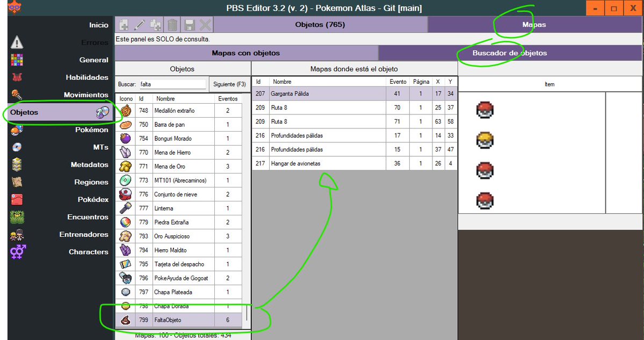The image size is (644, 340).
Task: Click the duplicate item toolbar icon
Action: [x=156, y=25]
